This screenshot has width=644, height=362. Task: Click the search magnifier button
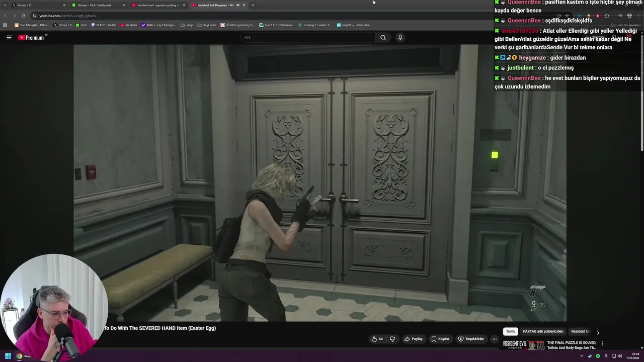383,37
